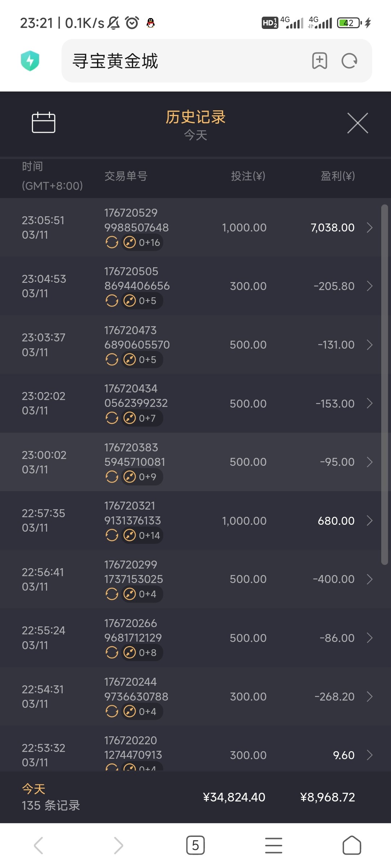Tap the 0+16 badge on first record
Viewport: 391px width, 868px height.
(142, 242)
